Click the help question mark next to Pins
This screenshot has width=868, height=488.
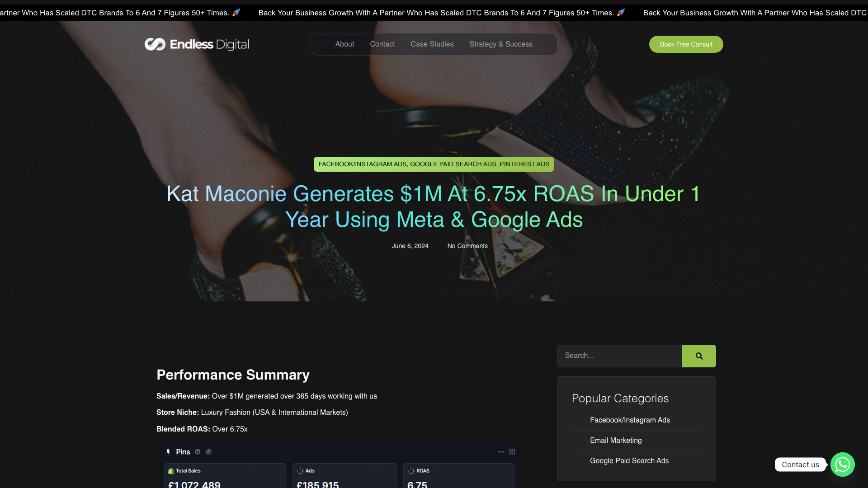pos(198,452)
